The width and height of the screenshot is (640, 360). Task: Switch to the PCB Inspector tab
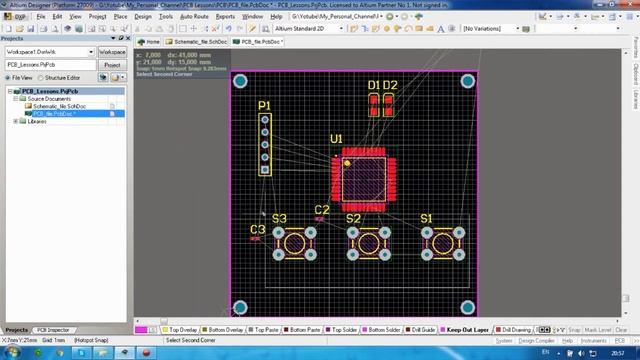(53, 330)
